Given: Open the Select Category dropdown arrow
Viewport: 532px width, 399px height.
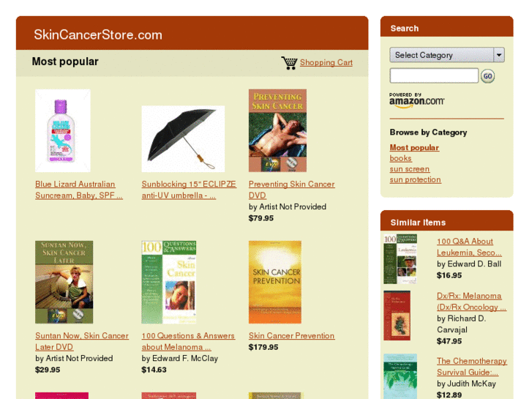Looking at the screenshot, I should point(499,55).
